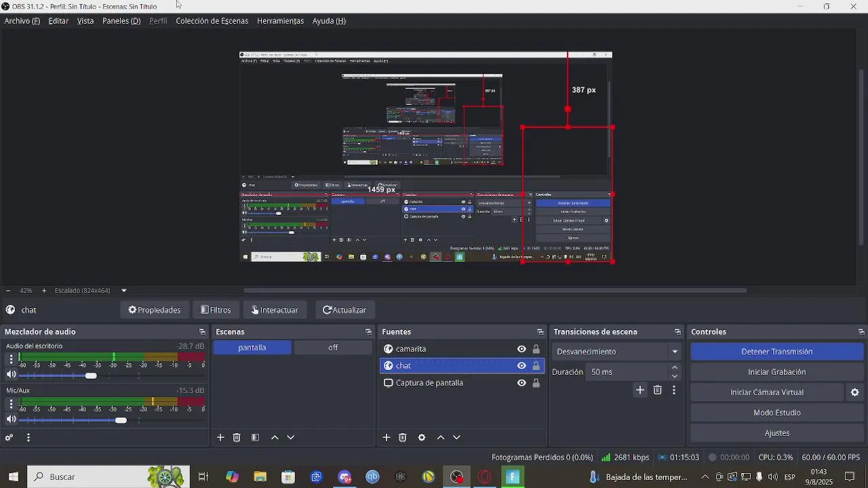The width and height of the screenshot is (868, 488).
Task: Mute the Audio del escritorio speaker icon
Action: click(11, 375)
